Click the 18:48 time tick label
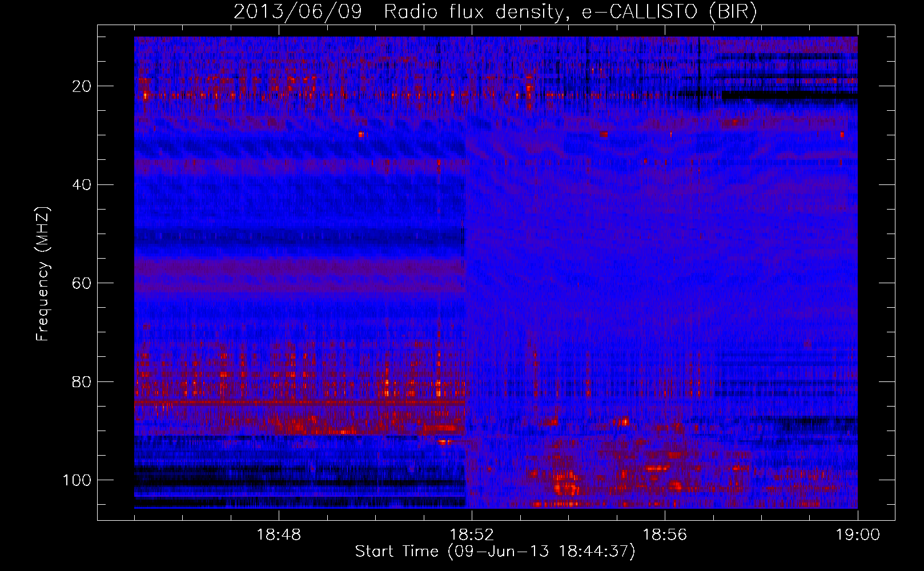 click(x=279, y=535)
